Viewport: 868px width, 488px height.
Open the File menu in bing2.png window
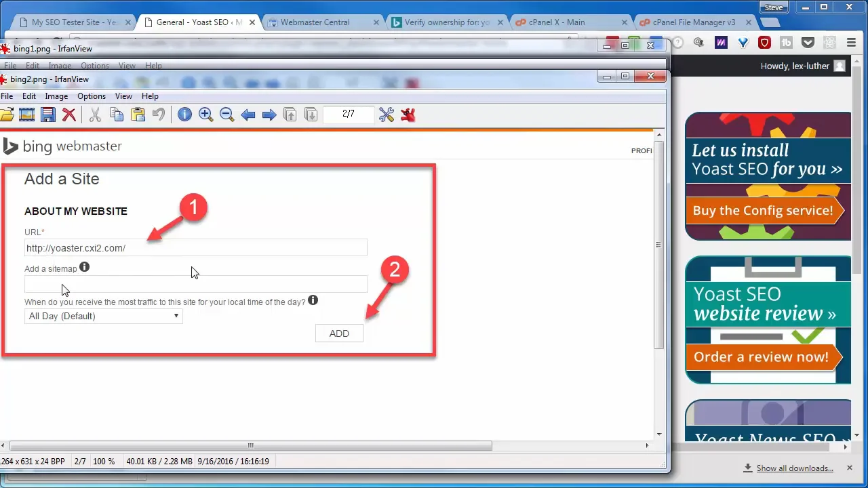click(7, 96)
